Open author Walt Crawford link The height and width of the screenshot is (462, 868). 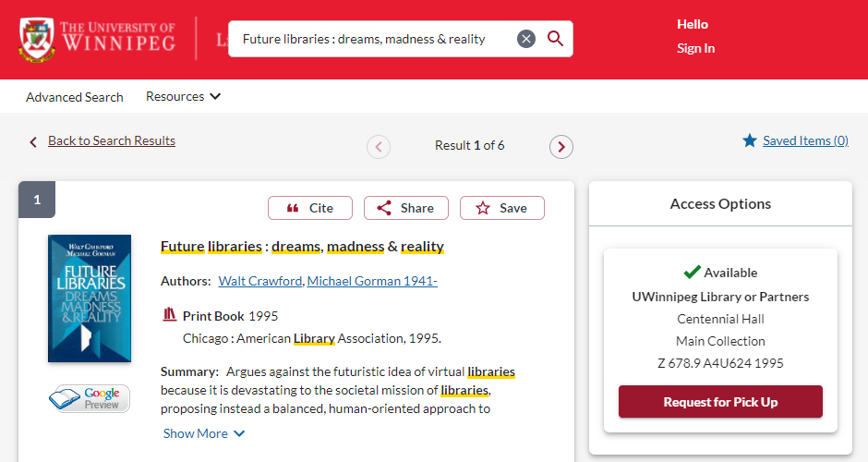260,281
